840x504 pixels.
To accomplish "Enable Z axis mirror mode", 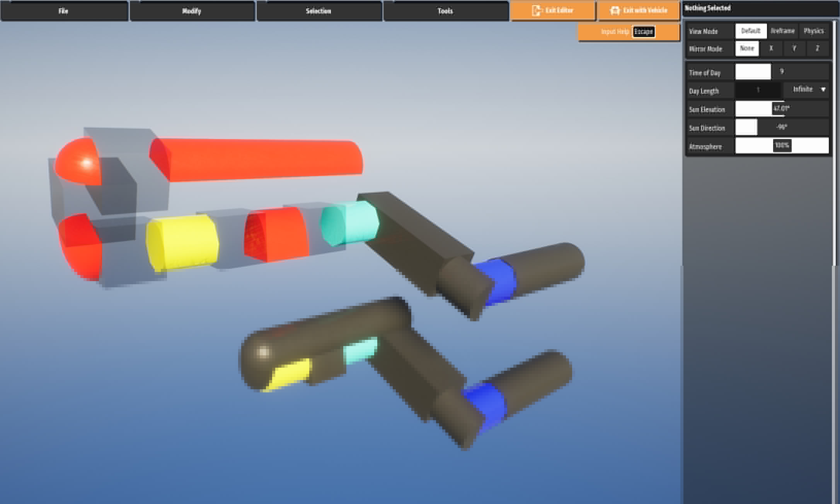I will click(817, 49).
